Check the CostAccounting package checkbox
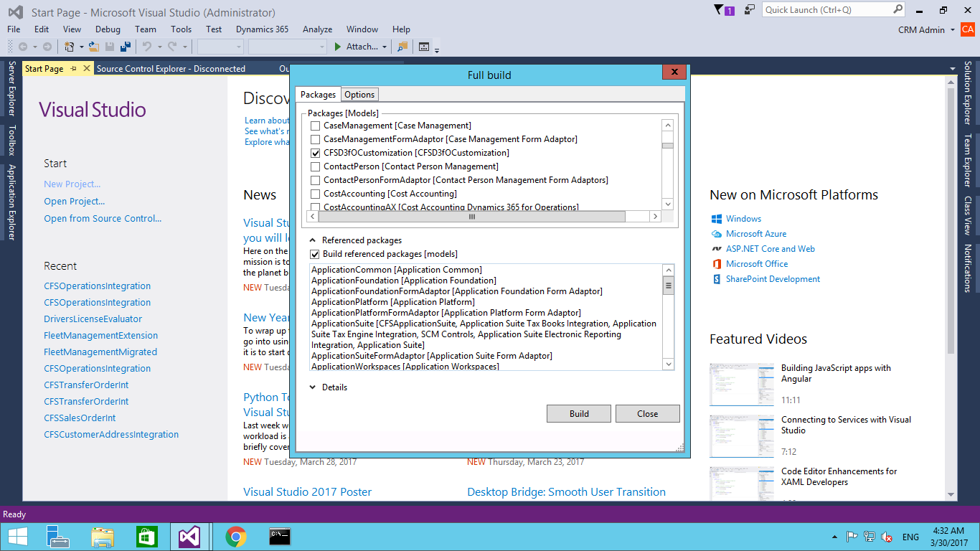The height and width of the screenshot is (551, 980). (x=315, y=194)
